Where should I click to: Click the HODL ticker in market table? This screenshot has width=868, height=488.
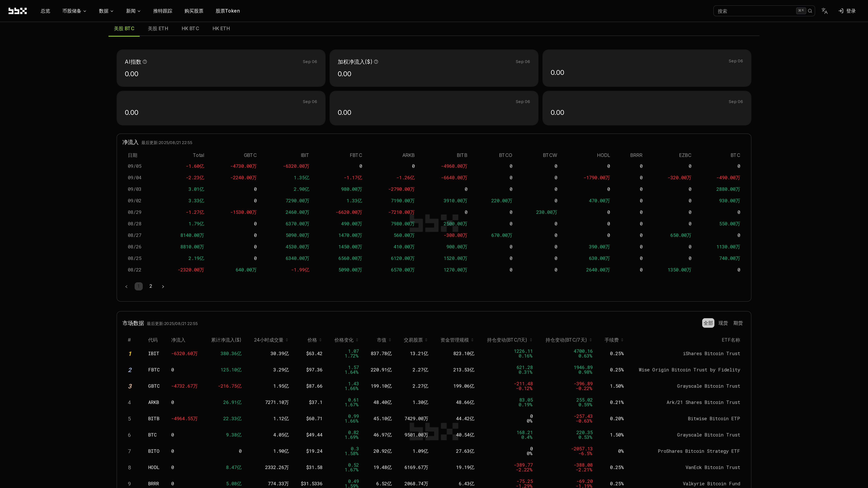pos(154,467)
